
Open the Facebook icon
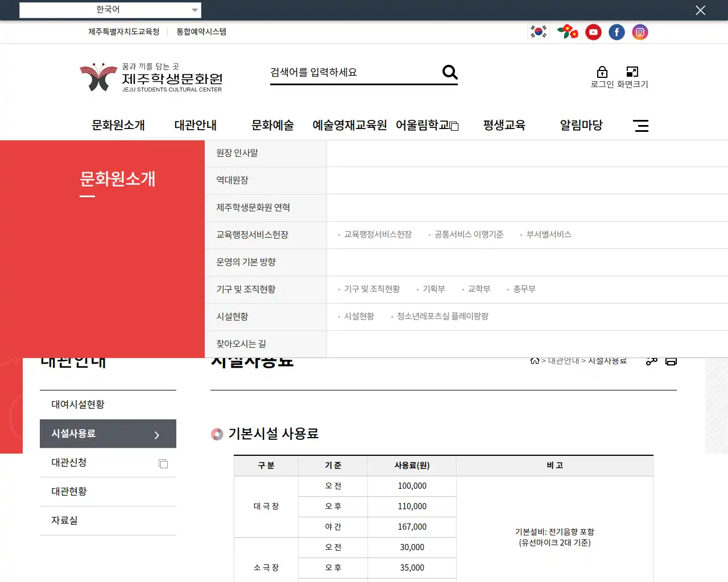(617, 32)
